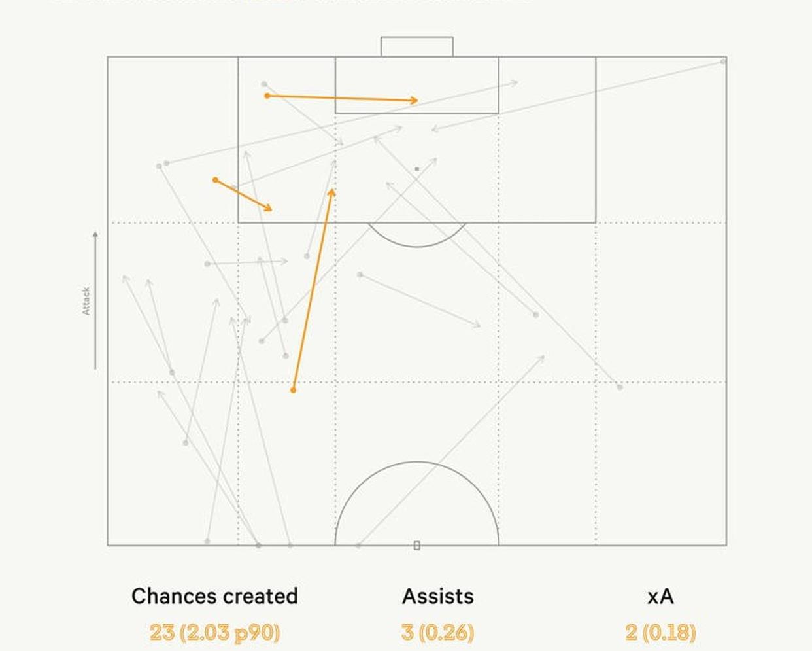Select the '3 (0.26)' assists value
Image resolution: width=812 pixels, height=651 pixels.
[437, 632]
